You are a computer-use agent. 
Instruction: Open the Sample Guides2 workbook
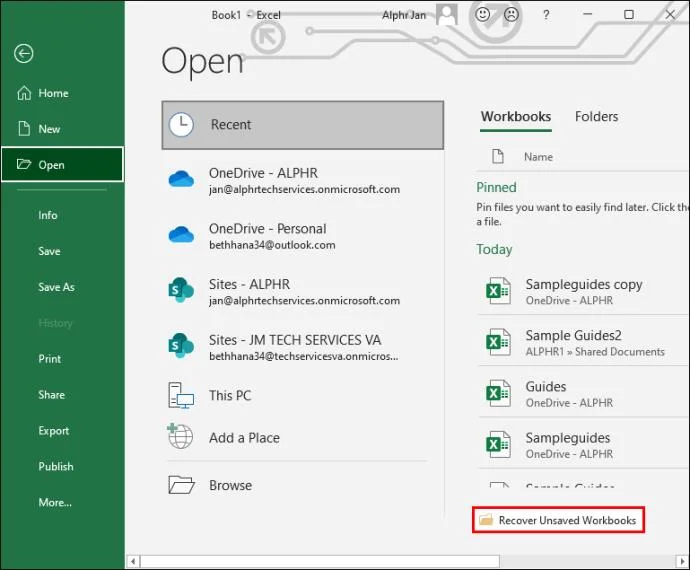(584, 342)
